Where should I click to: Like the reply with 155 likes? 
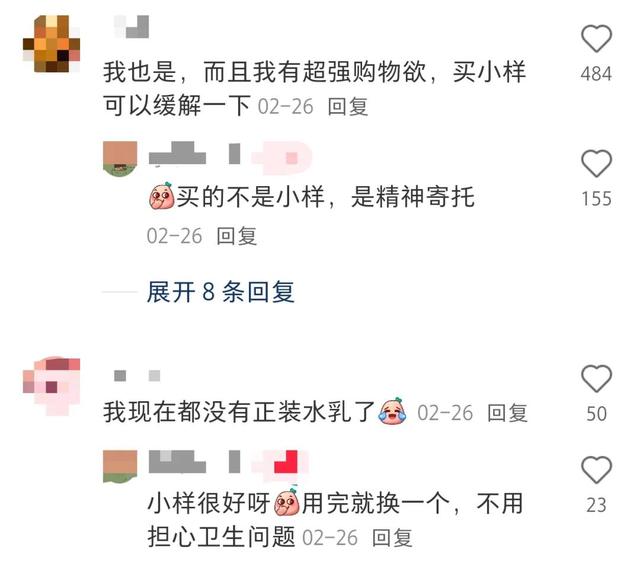click(596, 164)
